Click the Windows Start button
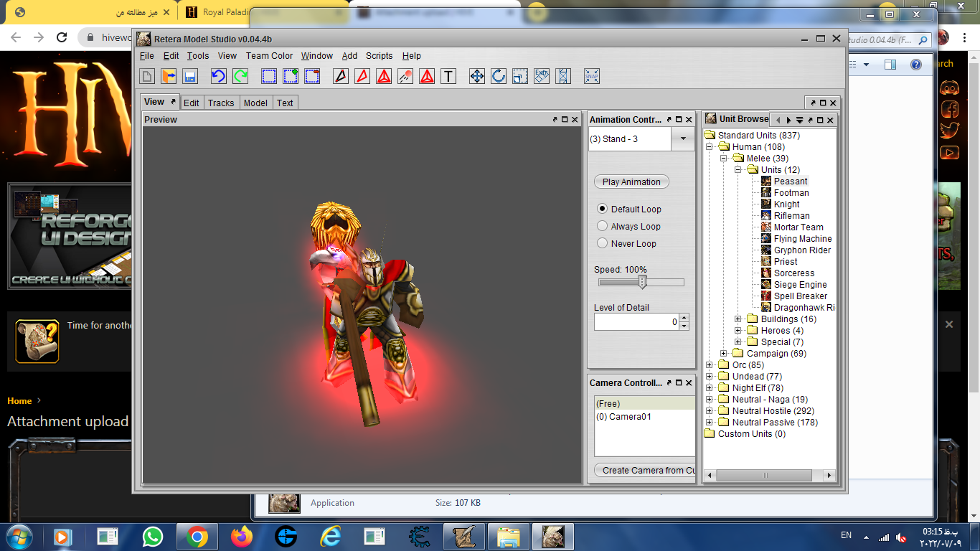980x551 pixels. [18, 536]
